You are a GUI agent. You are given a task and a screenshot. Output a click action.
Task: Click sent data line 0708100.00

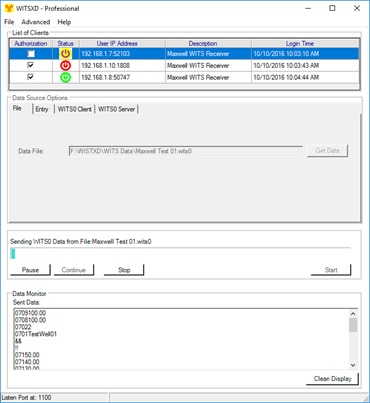tap(30, 320)
